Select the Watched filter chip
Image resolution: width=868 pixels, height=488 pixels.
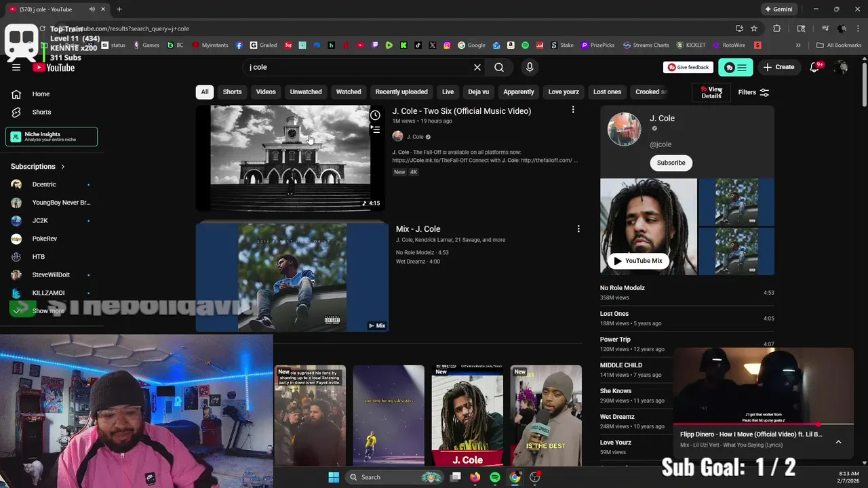coord(349,91)
